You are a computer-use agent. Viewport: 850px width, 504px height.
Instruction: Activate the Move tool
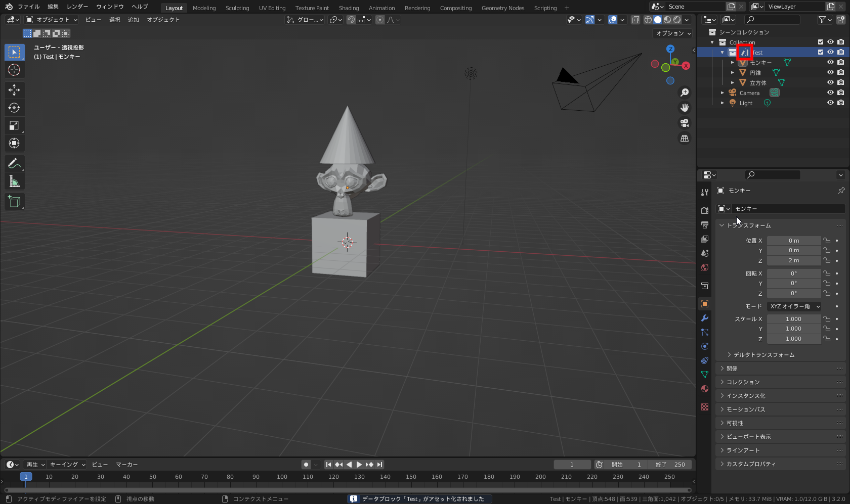[14, 90]
